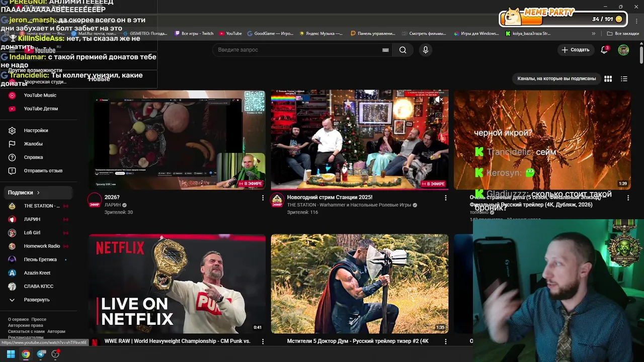The image size is (644, 362).
Task: Open the Thor with hammer trailer thumbnail
Action: point(360,284)
